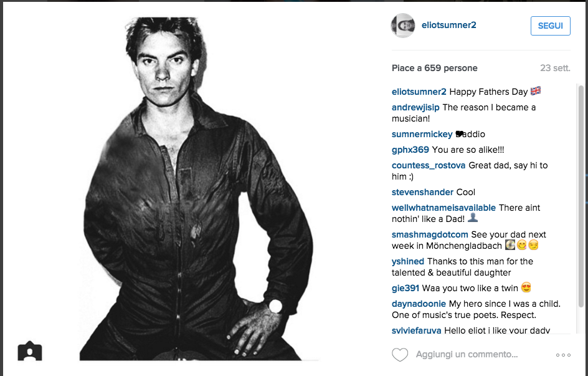588x376 pixels.
Task: Open andrewjisip commenter profile
Action: click(x=415, y=107)
